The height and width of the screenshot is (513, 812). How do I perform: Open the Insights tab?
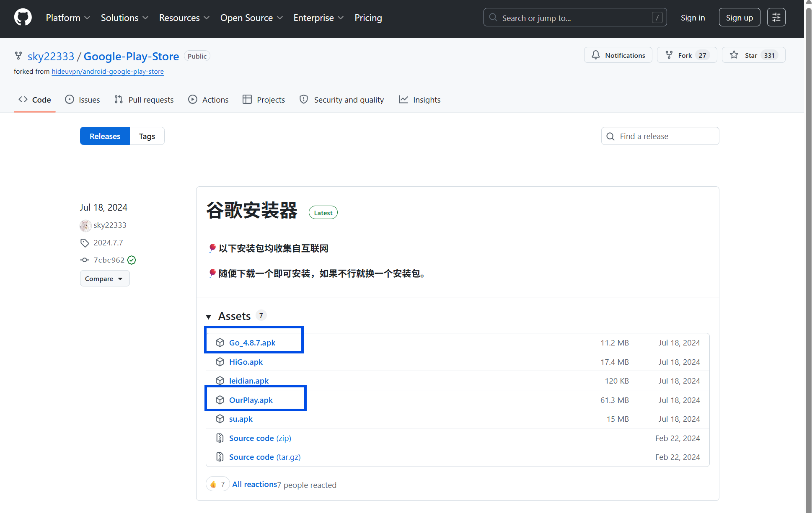tap(419, 100)
